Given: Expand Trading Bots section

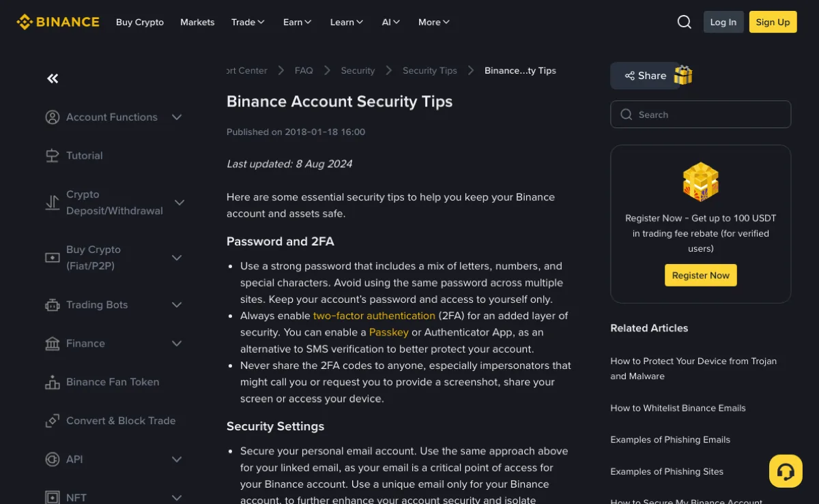Looking at the screenshot, I should click(177, 305).
